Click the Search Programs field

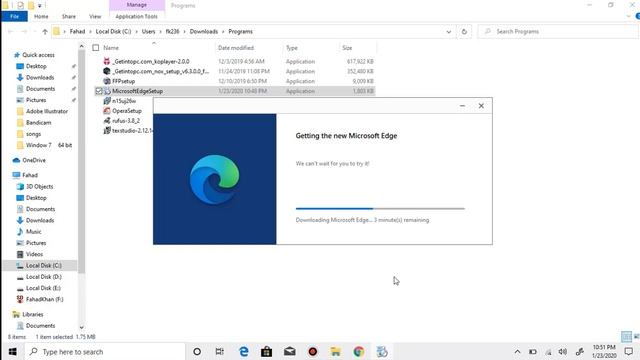pos(558,31)
